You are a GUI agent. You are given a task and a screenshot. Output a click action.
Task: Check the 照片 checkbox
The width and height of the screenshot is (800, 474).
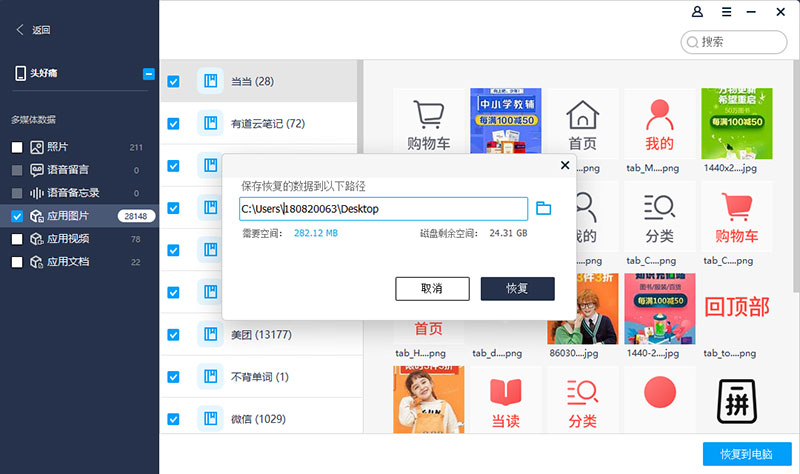[x=17, y=147]
